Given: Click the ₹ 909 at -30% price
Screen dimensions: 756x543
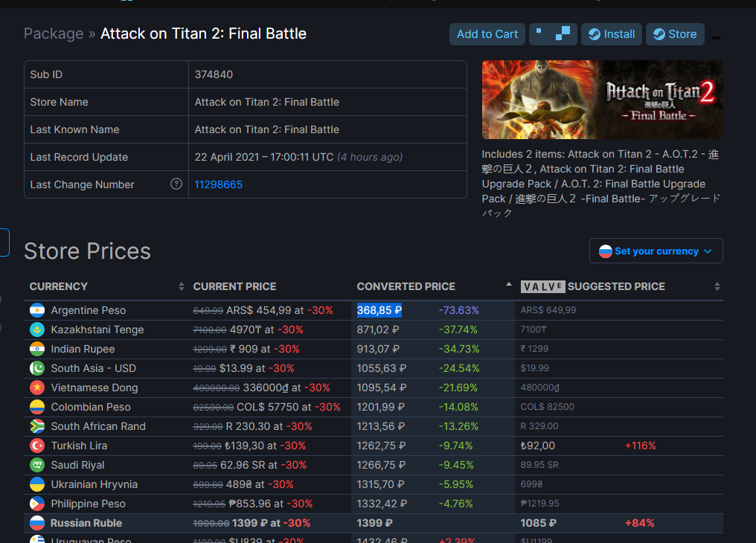Looking at the screenshot, I should (x=264, y=349).
